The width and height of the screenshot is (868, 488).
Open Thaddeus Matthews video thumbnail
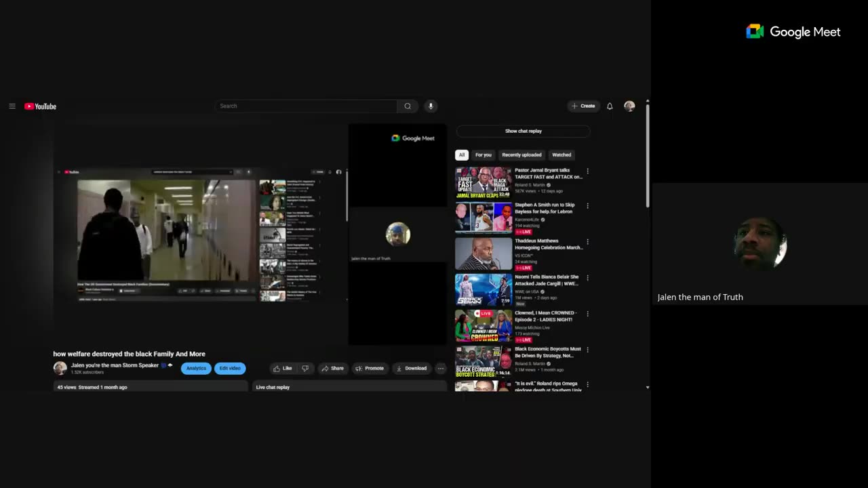(x=484, y=254)
